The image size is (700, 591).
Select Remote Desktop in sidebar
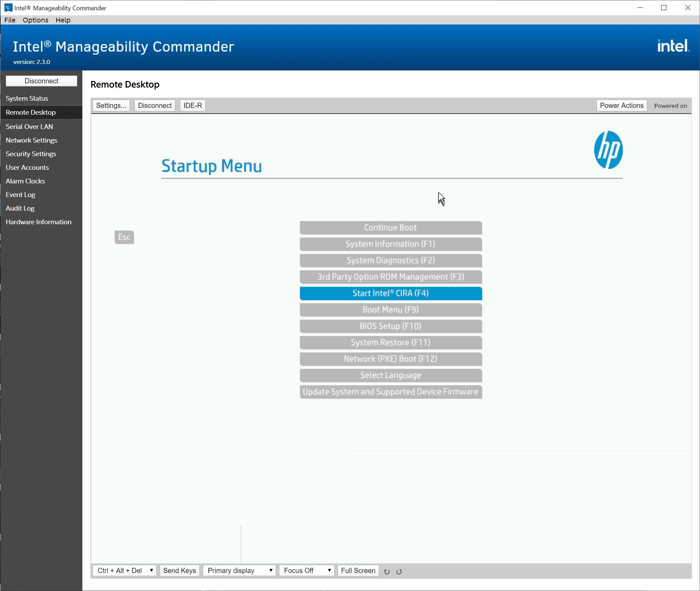click(x=41, y=112)
